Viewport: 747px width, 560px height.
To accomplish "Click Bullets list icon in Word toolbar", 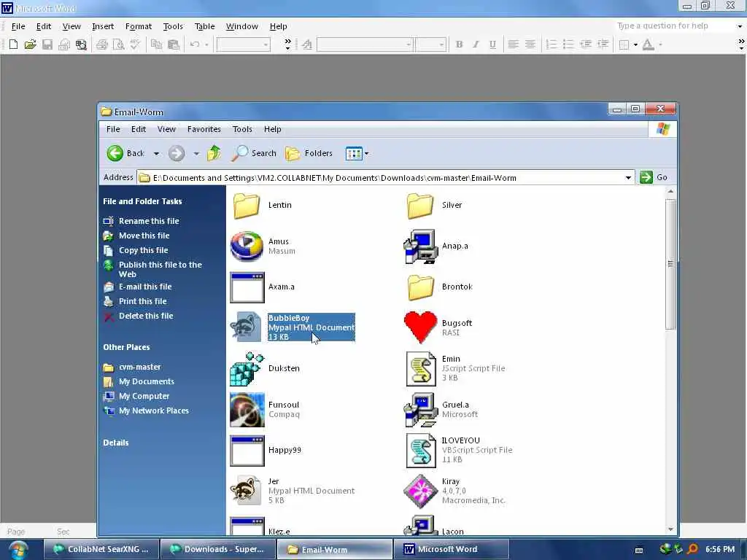I will pyautogui.click(x=568, y=44).
